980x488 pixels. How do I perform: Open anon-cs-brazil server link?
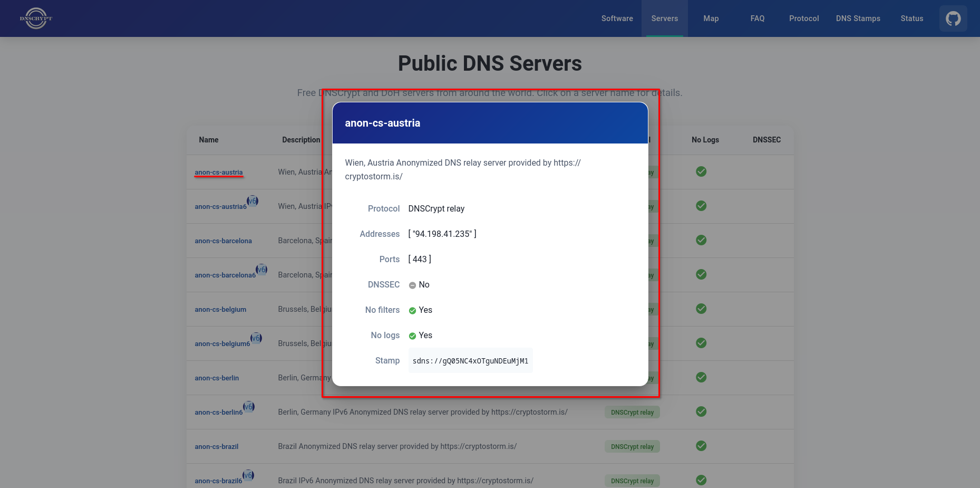pos(217,447)
